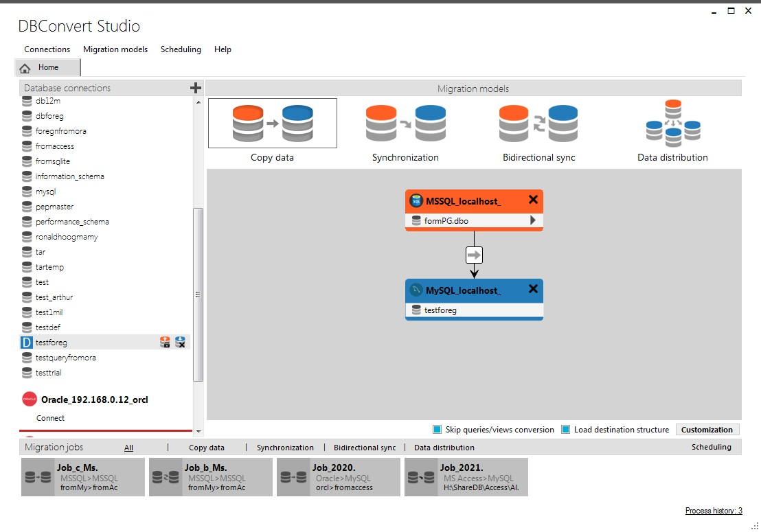Select the Synchronization migration model icon
Screen dimensions: 761x532
405,124
